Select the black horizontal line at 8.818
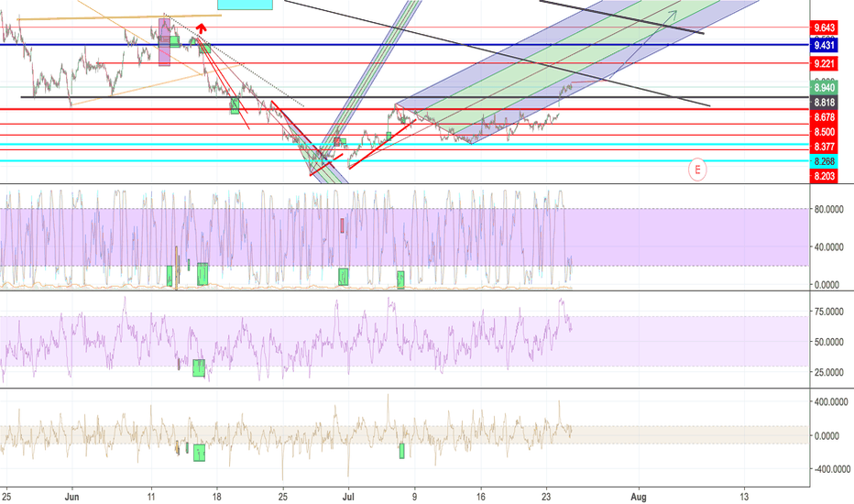Viewport: 854px width, 504px height. coord(415,97)
